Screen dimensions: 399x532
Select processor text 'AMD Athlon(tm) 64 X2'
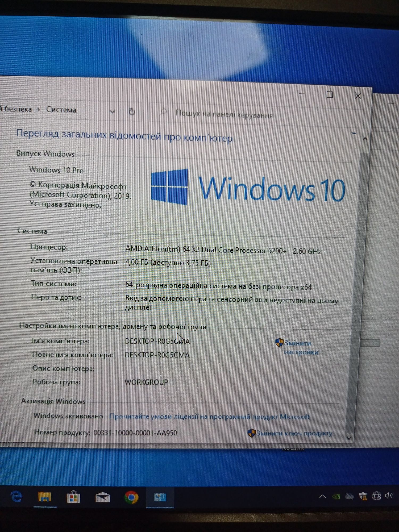coord(162,249)
